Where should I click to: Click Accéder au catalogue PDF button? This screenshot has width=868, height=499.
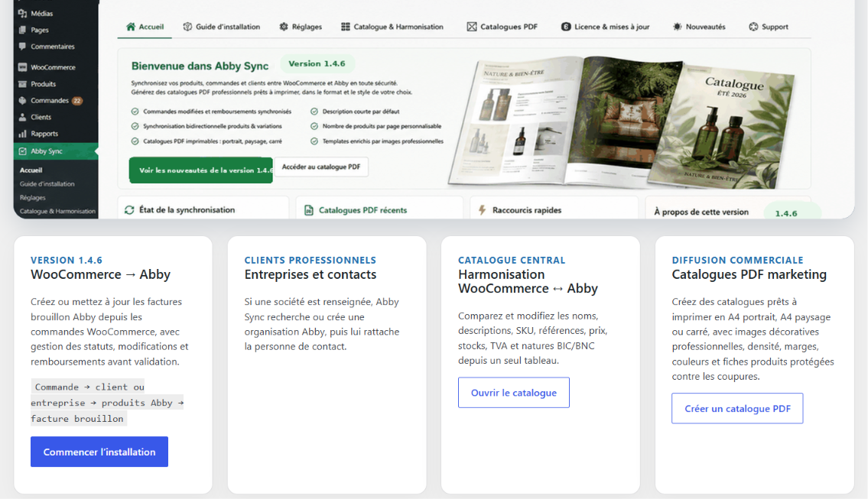click(321, 167)
